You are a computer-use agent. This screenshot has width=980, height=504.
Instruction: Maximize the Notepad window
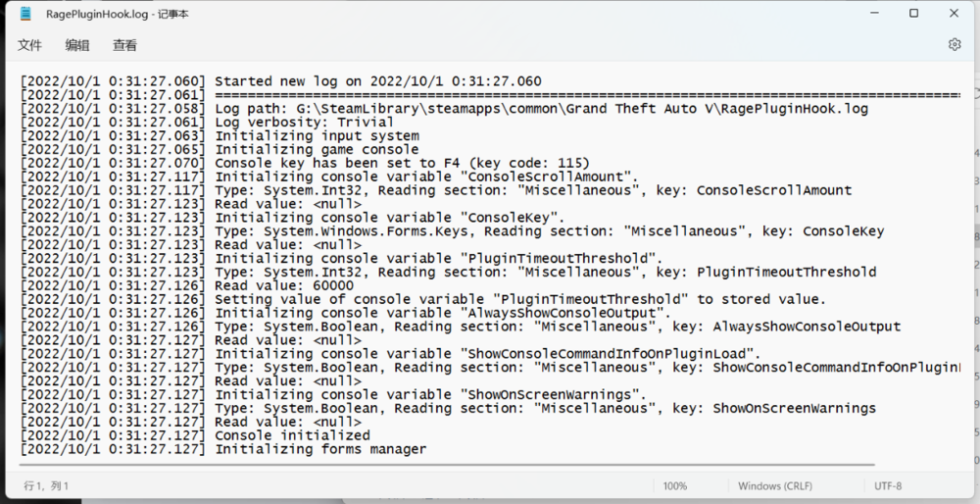tap(913, 14)
